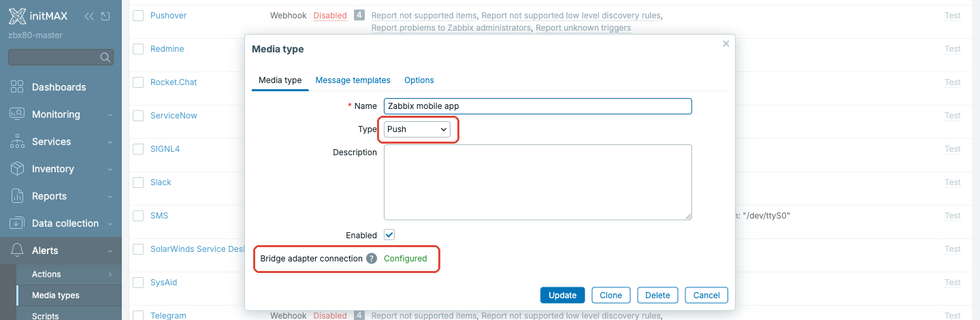Open Media types in the sidebar

(56, 295)
